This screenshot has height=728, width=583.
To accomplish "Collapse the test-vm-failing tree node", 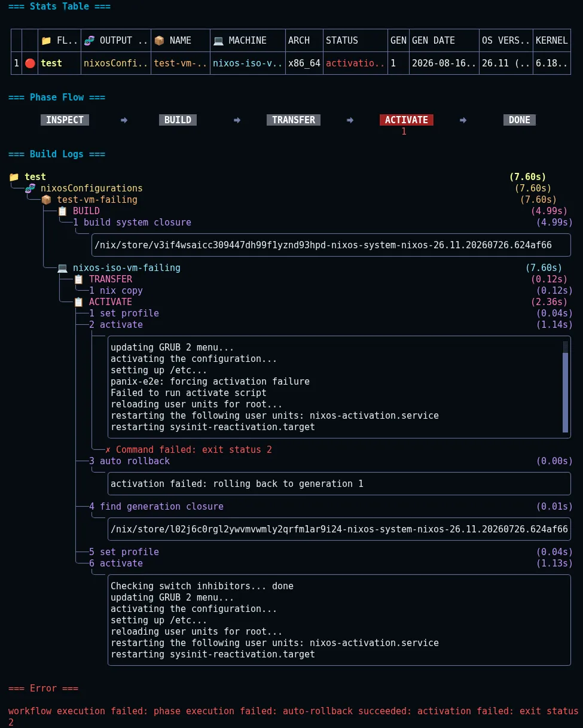I will click(x=97, y=200).
